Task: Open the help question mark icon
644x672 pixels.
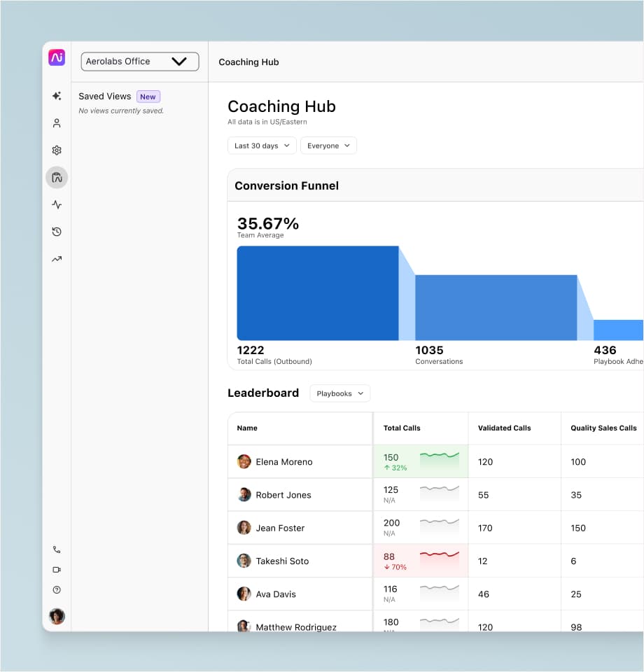Action: point(57,590)
